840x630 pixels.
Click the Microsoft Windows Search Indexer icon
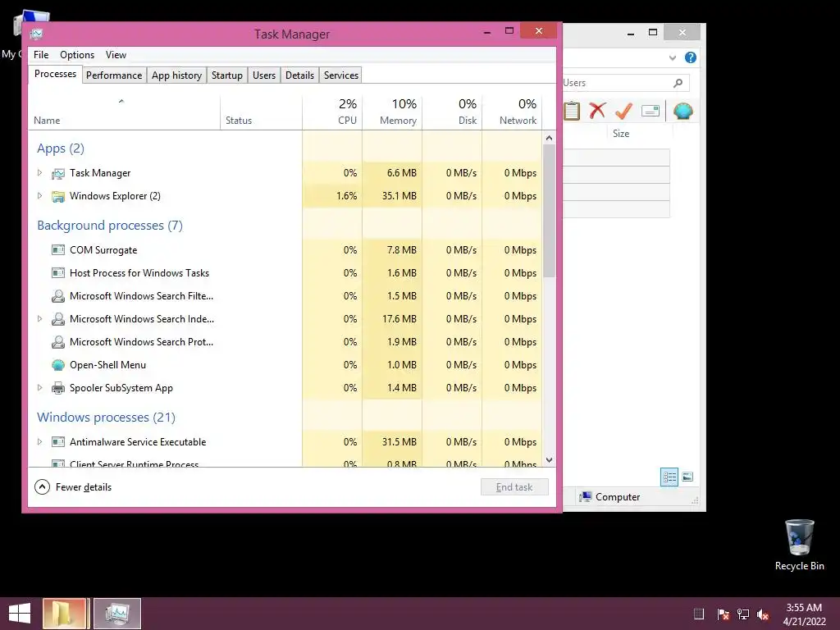pos(58,319)
